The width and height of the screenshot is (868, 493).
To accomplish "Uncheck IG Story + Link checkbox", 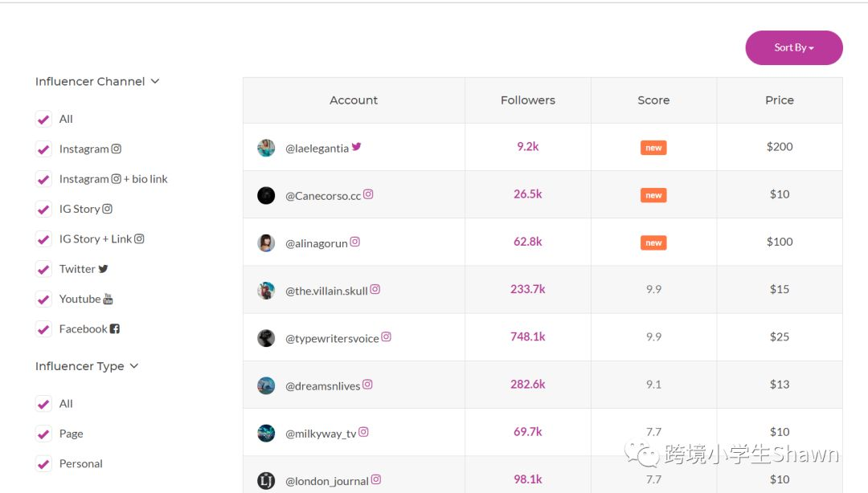I will [43, 239].
